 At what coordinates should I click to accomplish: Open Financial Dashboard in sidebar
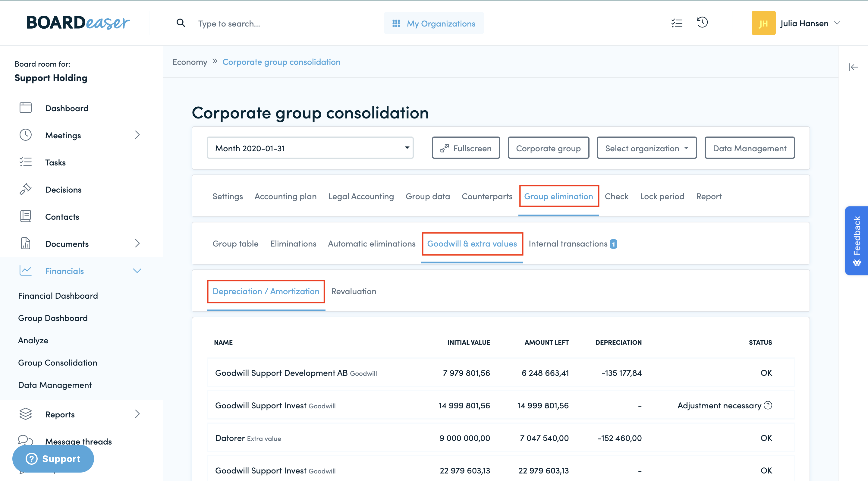click(58, 296)
